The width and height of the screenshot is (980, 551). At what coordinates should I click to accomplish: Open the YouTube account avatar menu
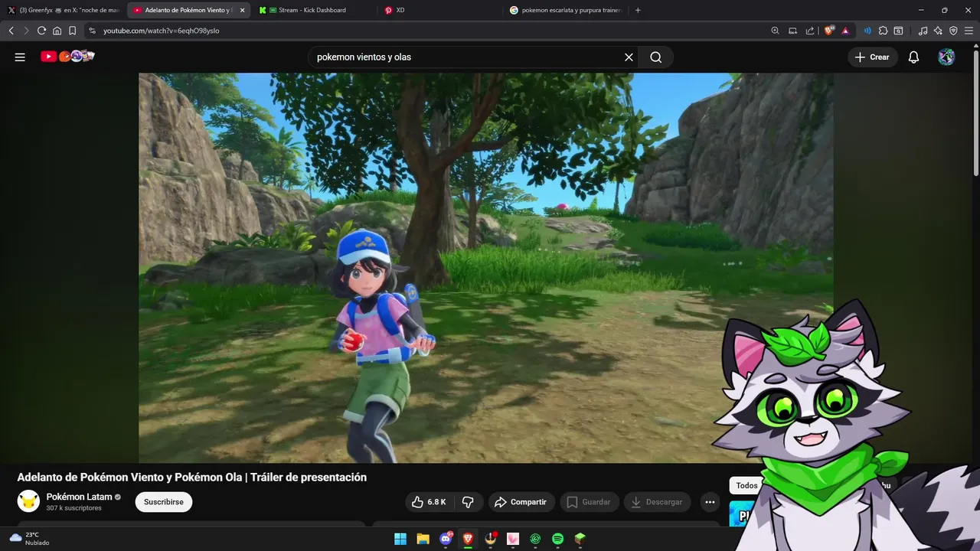point(946,57)
